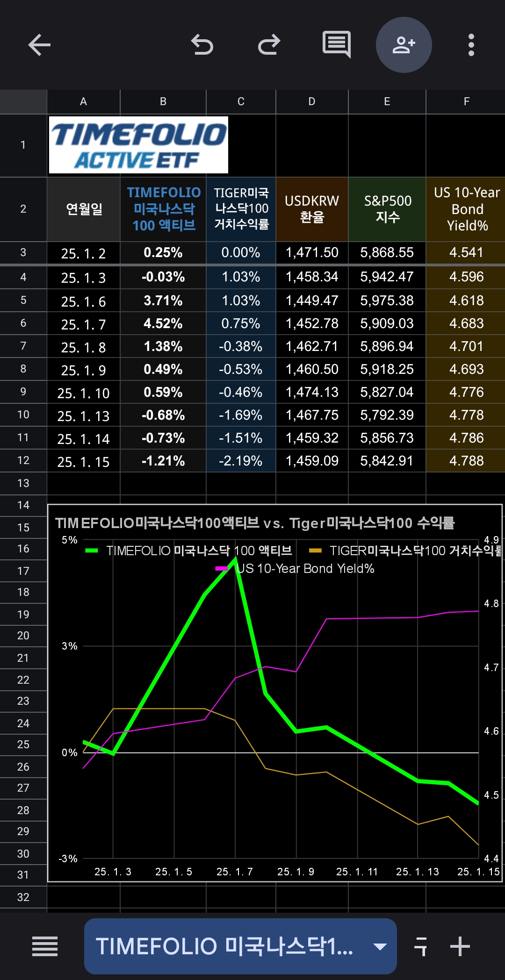The height and width of the screenshot is (980, 505).
Task: Redo the last edit
Action: [269, 45]
